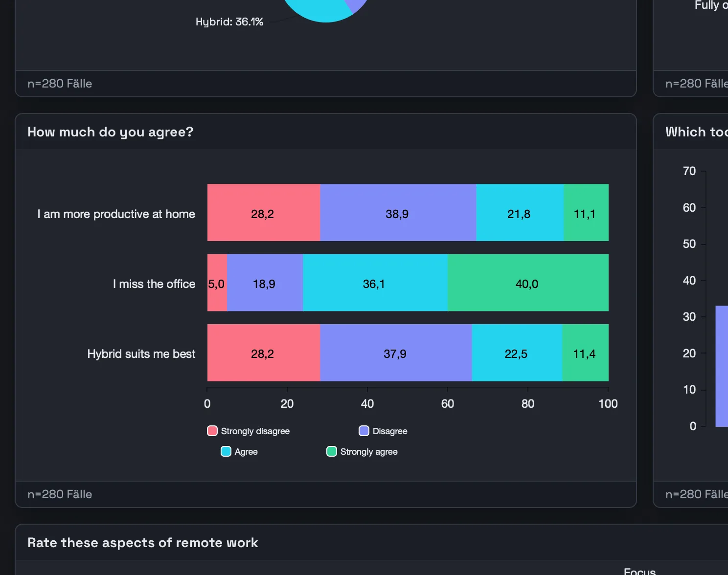Click the 28,2 segment for productive at home
Image resolution: width=728 pixels, height=575 pixels.
[x=264, y=213]
